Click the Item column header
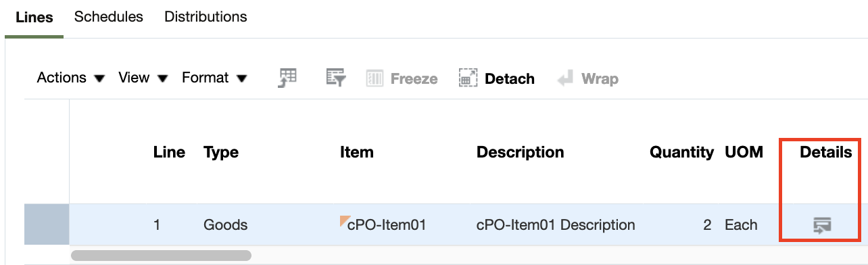 pos(357,153)
